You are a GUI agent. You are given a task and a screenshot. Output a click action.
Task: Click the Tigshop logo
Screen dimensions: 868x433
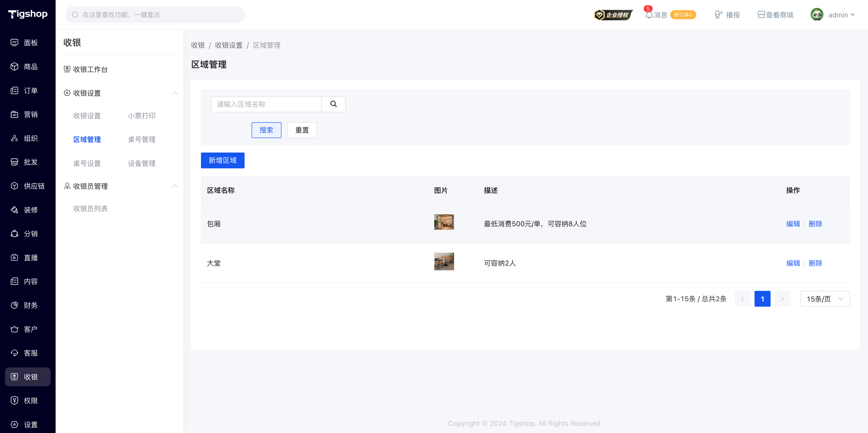28,14
